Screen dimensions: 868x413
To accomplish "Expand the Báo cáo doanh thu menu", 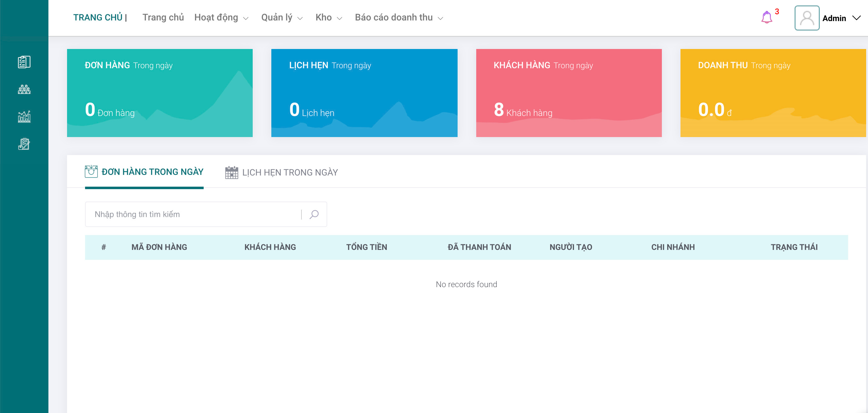I will pos(399,17).
